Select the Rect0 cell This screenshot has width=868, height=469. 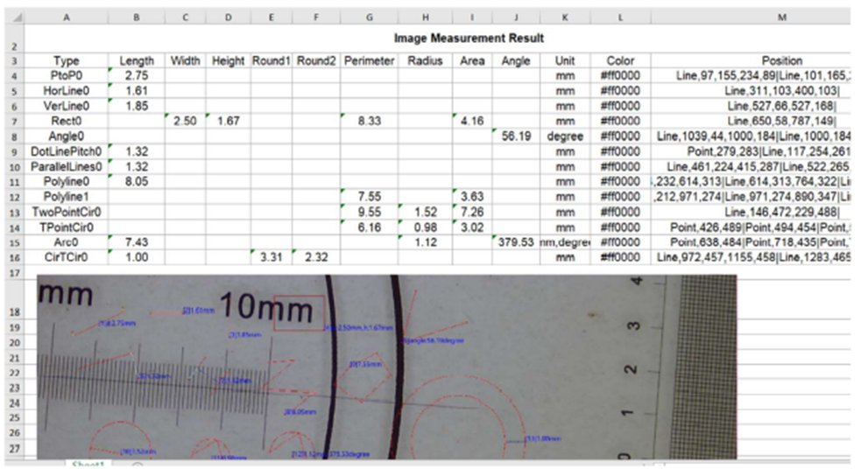(67, 121)
